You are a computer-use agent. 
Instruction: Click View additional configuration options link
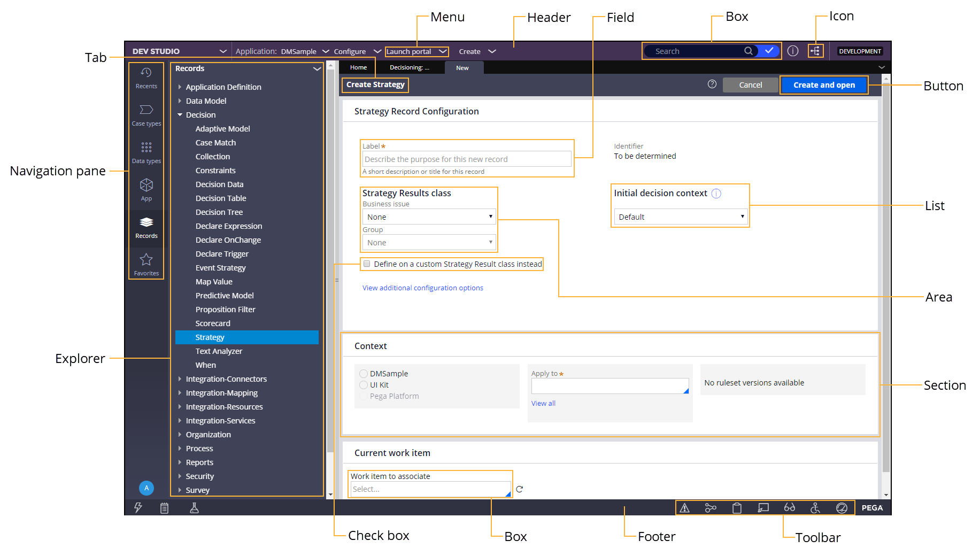[422, 288]
